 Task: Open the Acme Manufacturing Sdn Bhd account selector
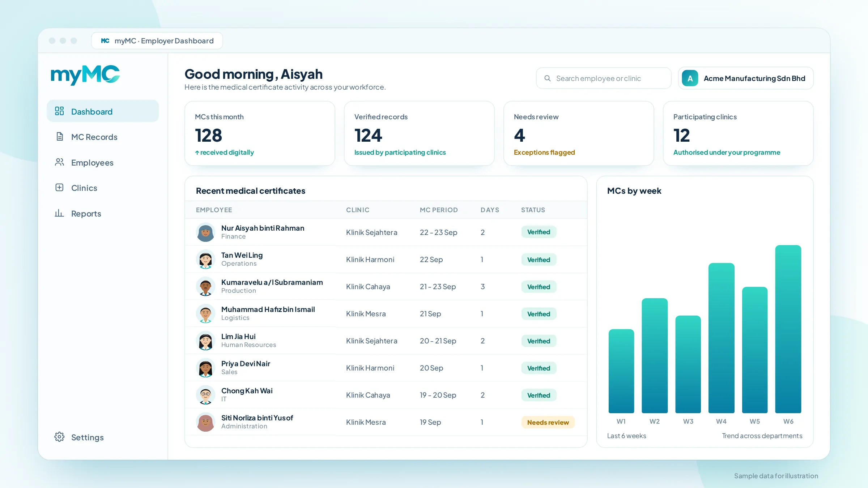click(x=746, y=78)
